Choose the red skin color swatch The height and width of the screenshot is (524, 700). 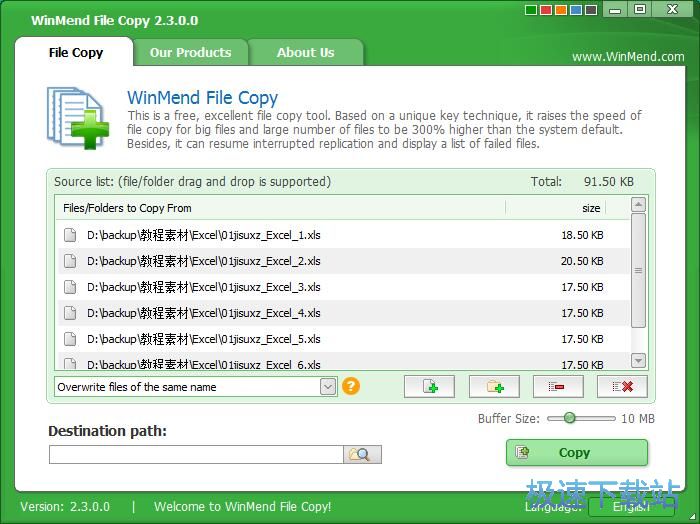(546, 10)
